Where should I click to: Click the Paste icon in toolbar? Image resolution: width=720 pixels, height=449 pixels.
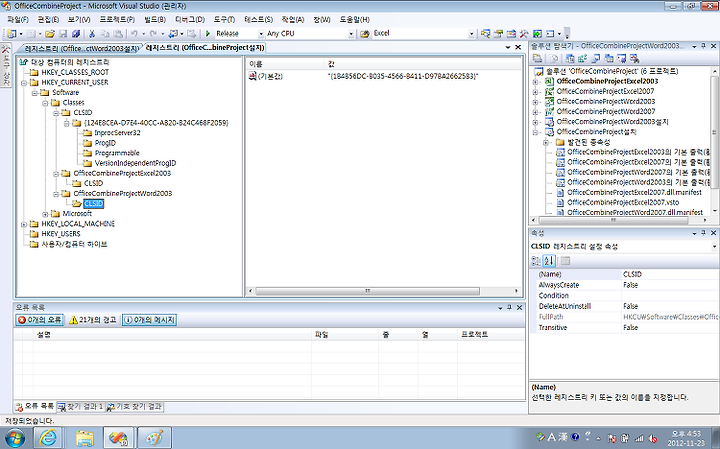pos(118,34)
